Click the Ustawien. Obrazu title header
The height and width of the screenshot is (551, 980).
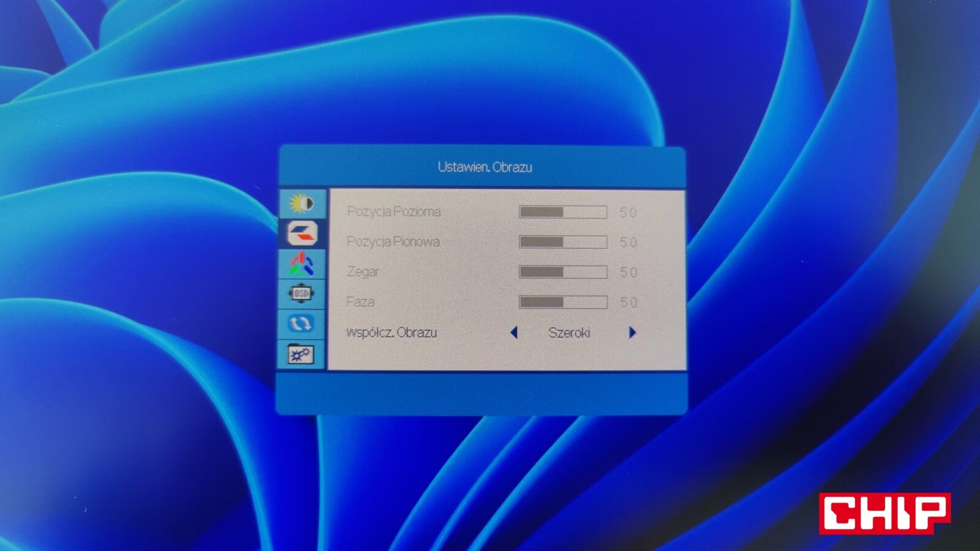[x=484, y=167]
